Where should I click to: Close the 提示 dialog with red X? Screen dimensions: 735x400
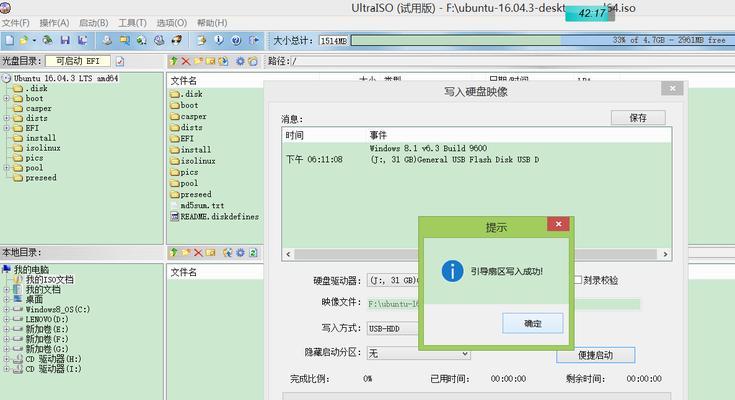click(558, 224)
